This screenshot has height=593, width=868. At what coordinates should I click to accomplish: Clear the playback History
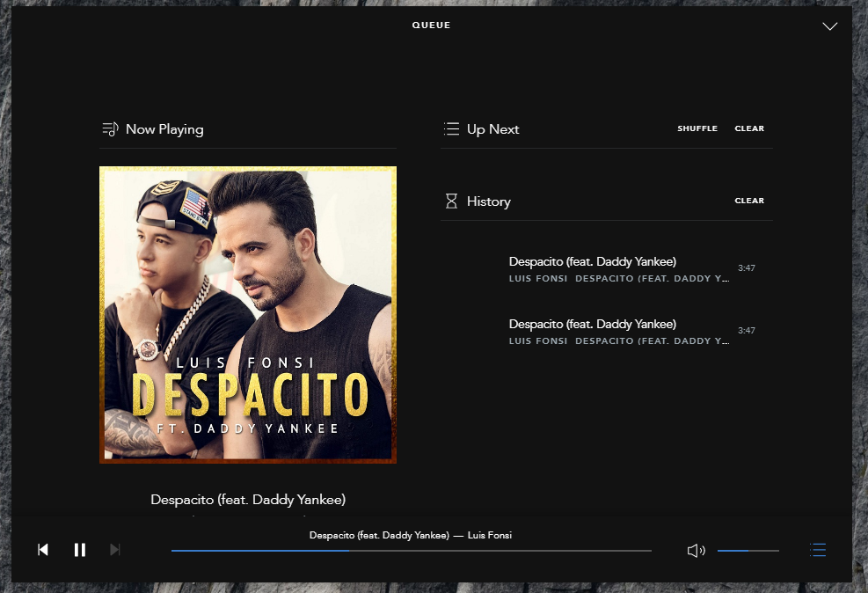tap(749, 201)
